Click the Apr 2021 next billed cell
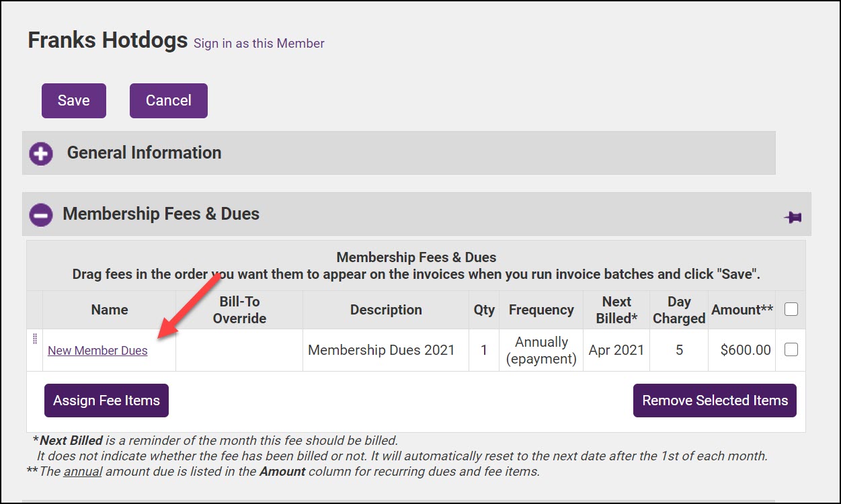The width and height of the screenshot is (841, 504). tap(616, 350)
